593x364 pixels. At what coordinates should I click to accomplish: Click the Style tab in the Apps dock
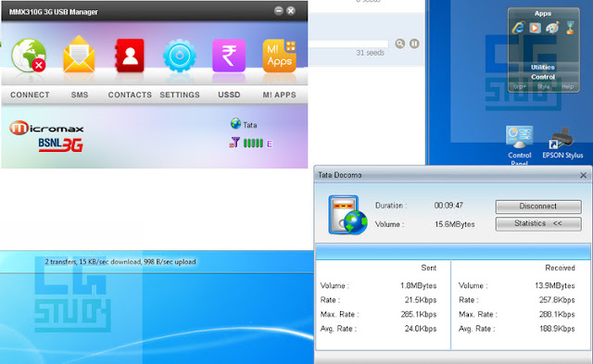pos(544,86)
